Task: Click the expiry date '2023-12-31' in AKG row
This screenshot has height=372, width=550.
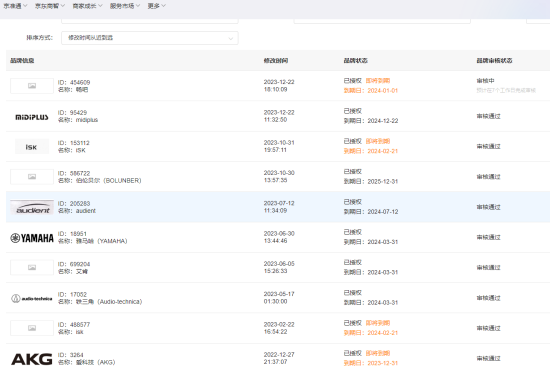Action: (383, 363)
